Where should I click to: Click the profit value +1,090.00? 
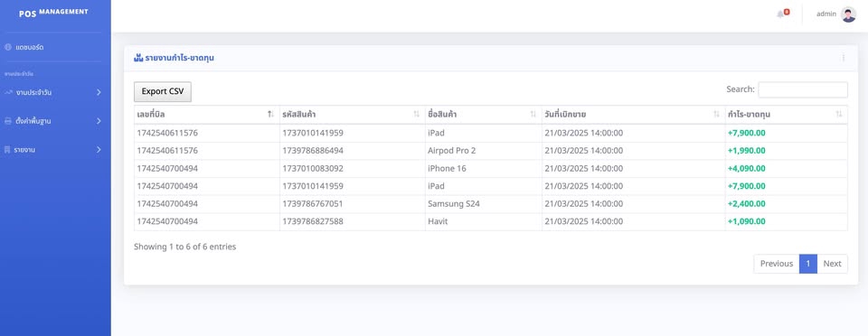point(746,221)
